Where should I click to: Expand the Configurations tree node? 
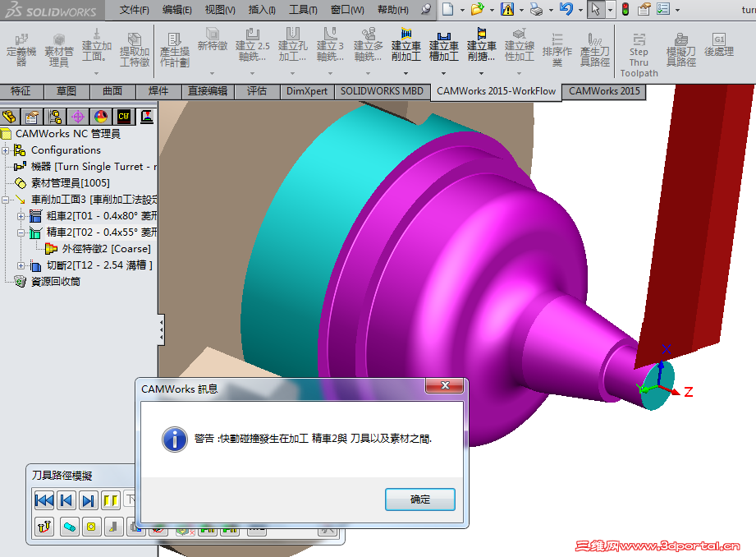click(5, 150)
